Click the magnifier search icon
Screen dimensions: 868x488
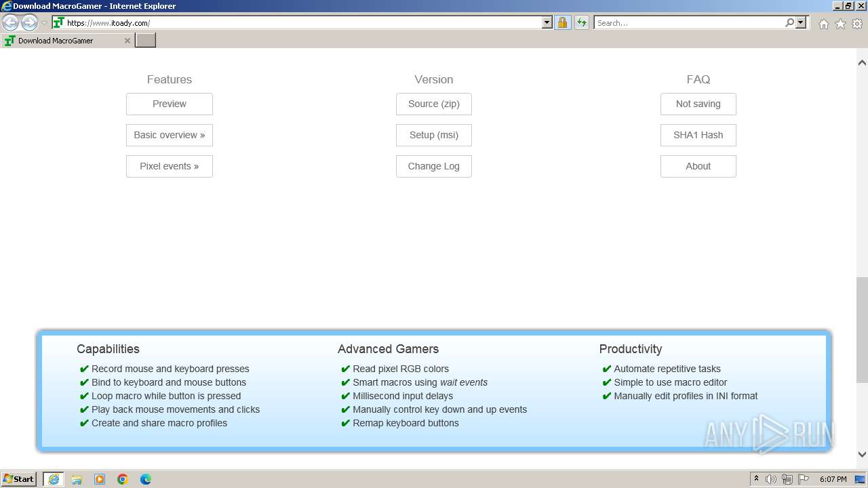789,23
